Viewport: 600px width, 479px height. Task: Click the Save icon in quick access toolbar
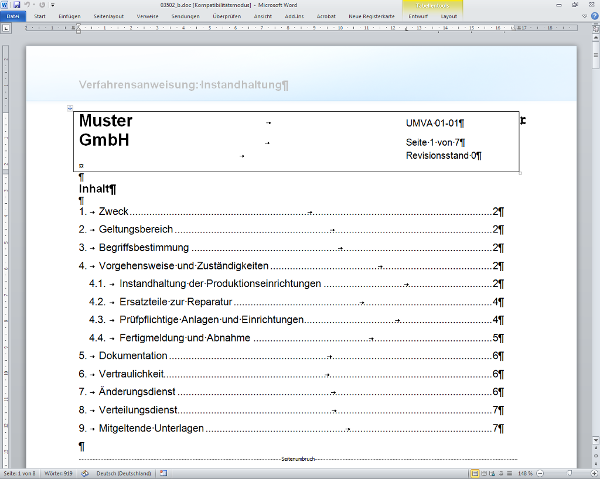(17, 5)
